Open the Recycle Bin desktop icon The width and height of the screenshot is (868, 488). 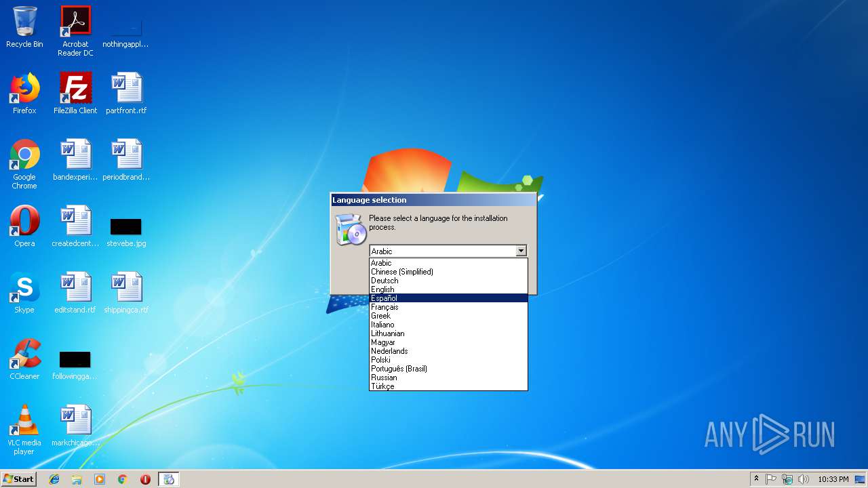(24, 27)
